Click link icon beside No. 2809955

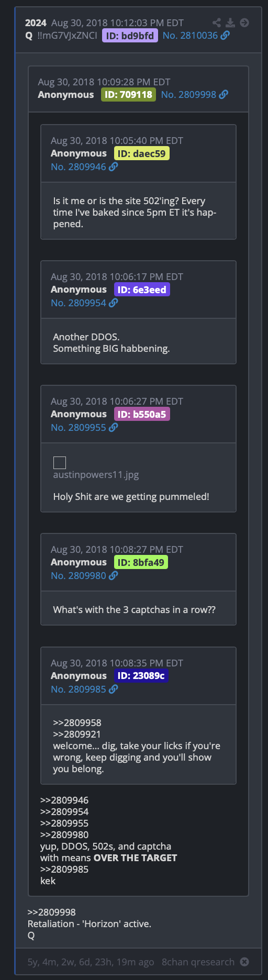(114, 427)
